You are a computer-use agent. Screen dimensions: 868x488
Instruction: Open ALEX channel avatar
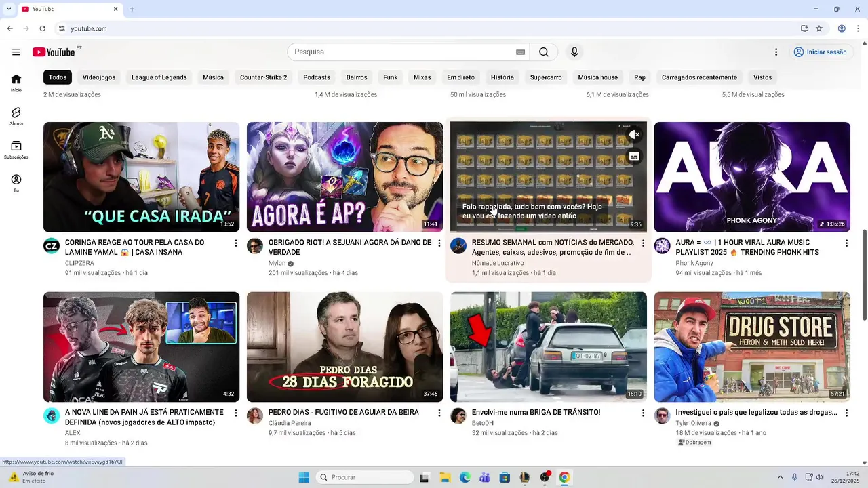point(52,415)
